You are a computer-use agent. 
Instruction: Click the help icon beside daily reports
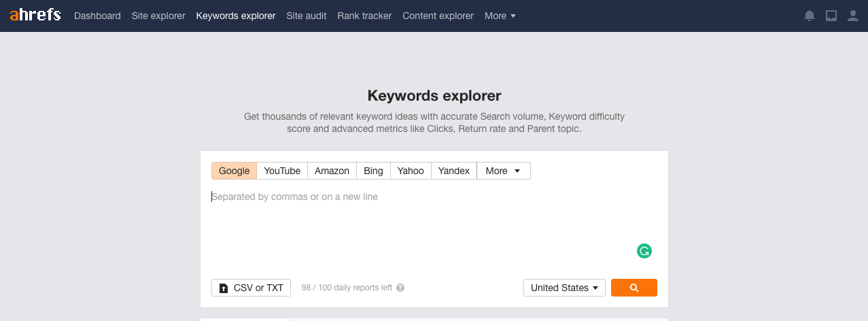[x=400, y=288]
